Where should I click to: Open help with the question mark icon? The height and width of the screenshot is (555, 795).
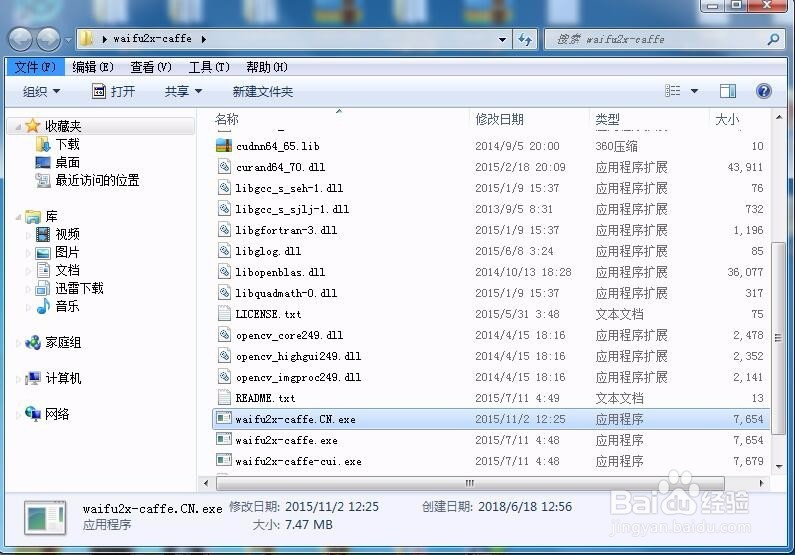(x=764, y=91)
